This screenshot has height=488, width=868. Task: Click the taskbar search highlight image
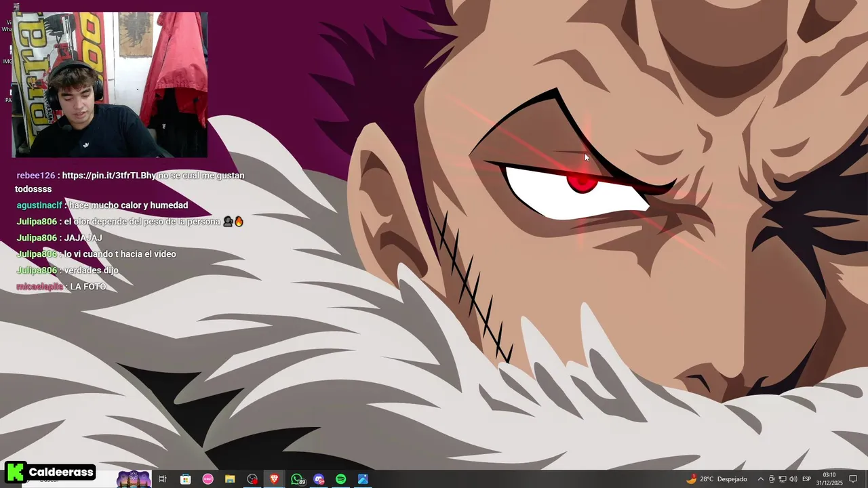tap(134, 479)
